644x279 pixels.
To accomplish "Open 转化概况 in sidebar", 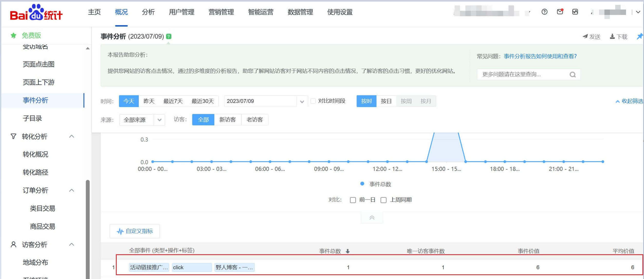I will [x=35, y=154].
